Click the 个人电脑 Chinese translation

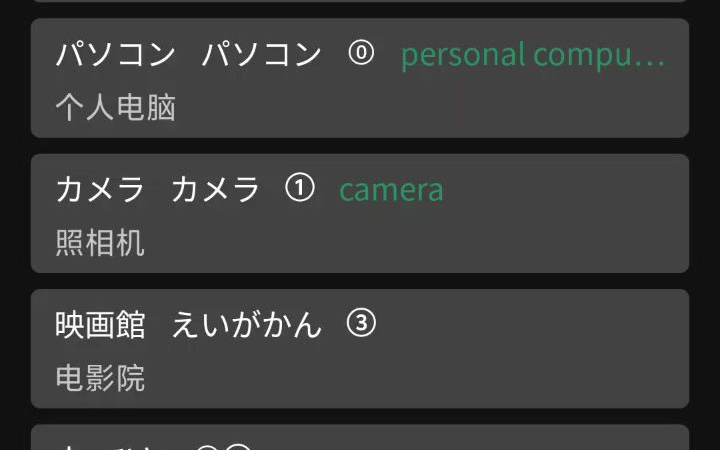(x=115, y=107)
